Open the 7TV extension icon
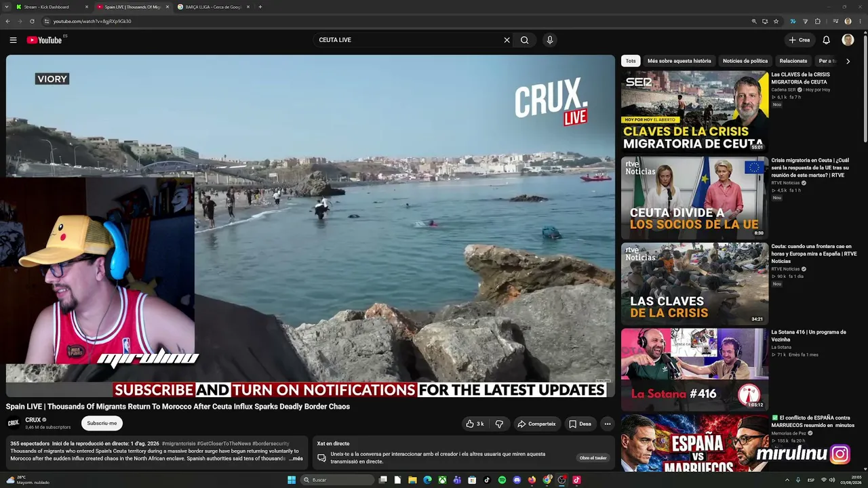 (793, 21)
